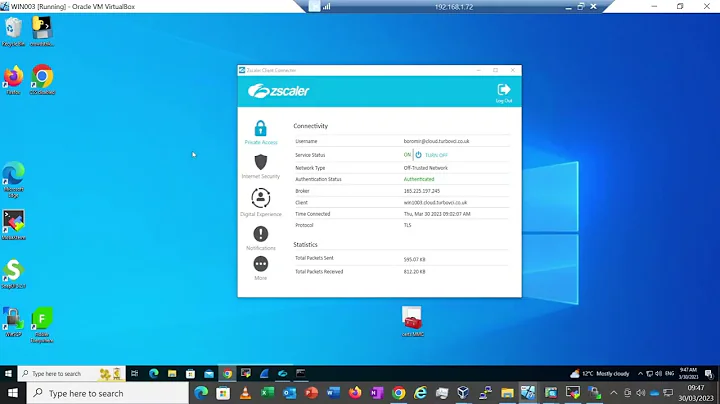This screenshot has height=404, width=720.
Task: Open File Explorer in guest VM taskbar
Action: [172, 373]
